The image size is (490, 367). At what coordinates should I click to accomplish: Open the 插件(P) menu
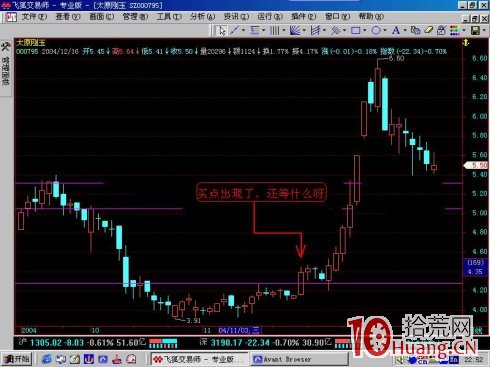pyautogui.click(x=304, y=16)
